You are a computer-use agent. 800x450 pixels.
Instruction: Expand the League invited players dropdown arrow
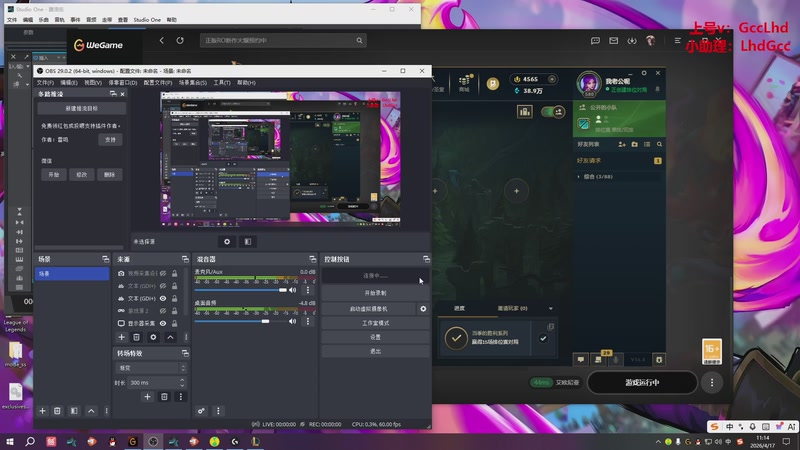coord(551,309)
